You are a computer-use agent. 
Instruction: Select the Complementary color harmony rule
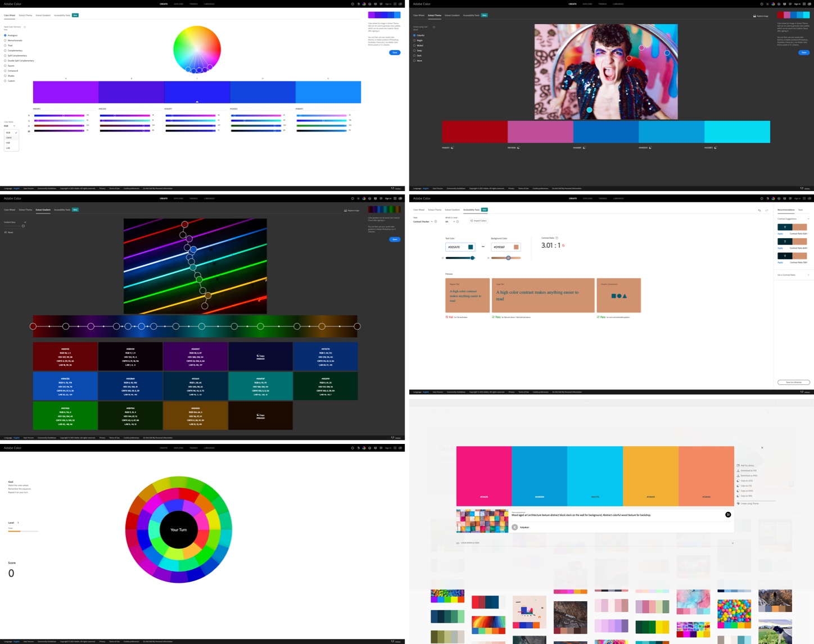tap(6, 50)
